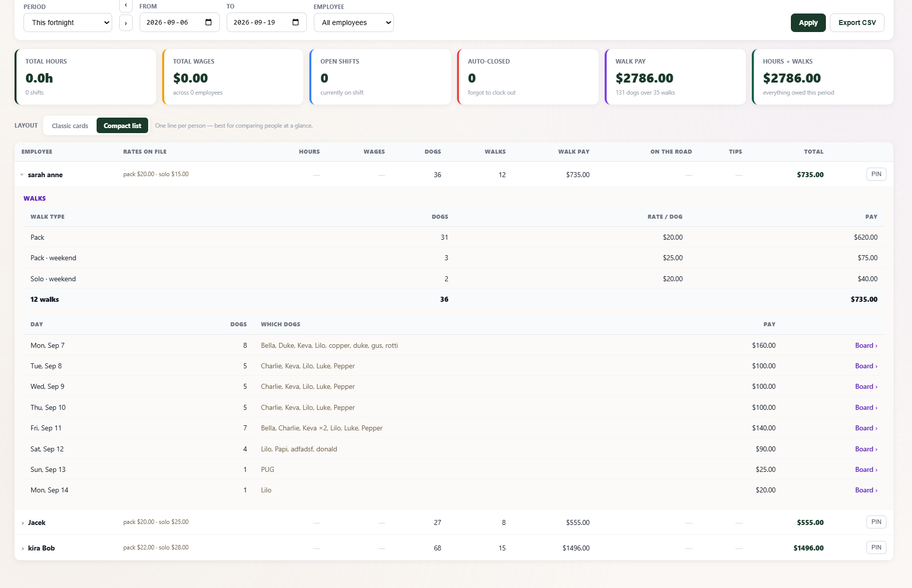Screen dimensions: 912x588
Task: Open the From date calendar picker icon
Action: pos(209,23)
